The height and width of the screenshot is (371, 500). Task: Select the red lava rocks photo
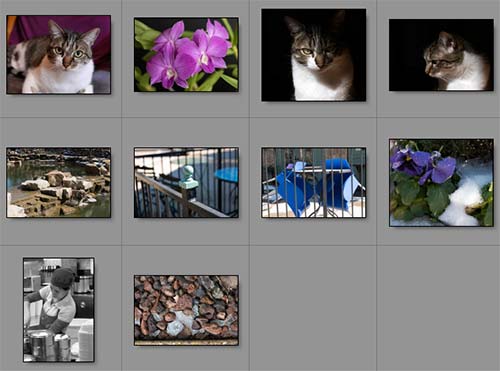click(x=186, y=310)
